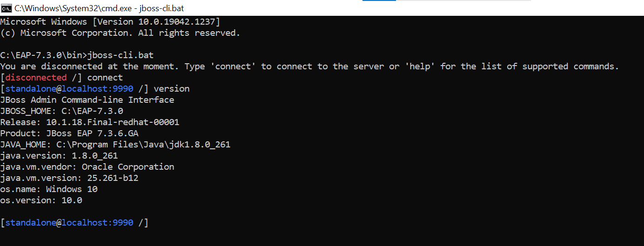644x246 pixels.
Task: Click the os.version 10.0 line
Action: [x=41, y=200]
